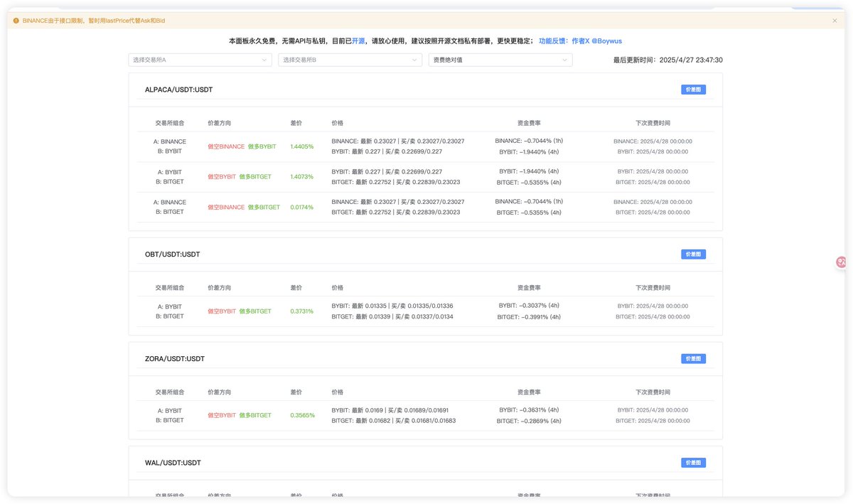The width and height of the screenshot is (853, 504).
Task: Click the 资金费率 column header in ZORA table
Action: pyautogui.click(x=529, y=392)
